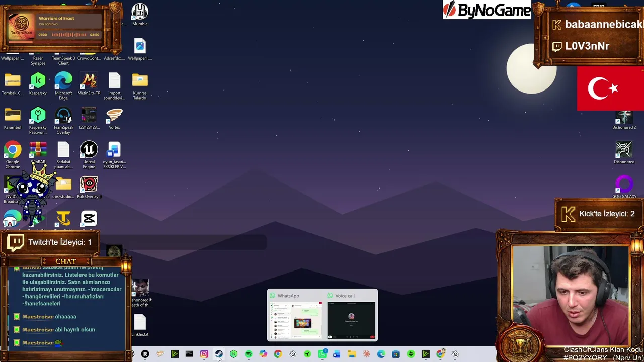Open Spotify from the taskbar
Viewport: 644px width, 362px height.
coord(248,354)
